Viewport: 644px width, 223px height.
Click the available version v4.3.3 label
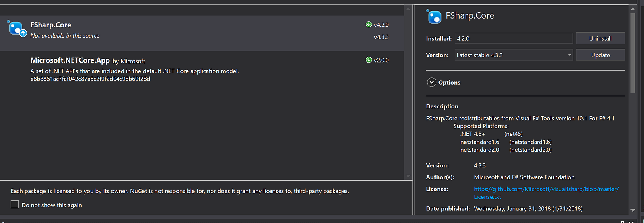point(381,37)
